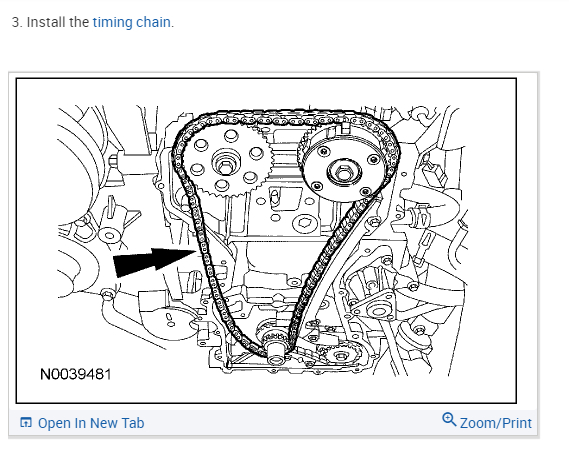
Task: Select the "Zoom/Print" text link
Action: tap(496, 424)
